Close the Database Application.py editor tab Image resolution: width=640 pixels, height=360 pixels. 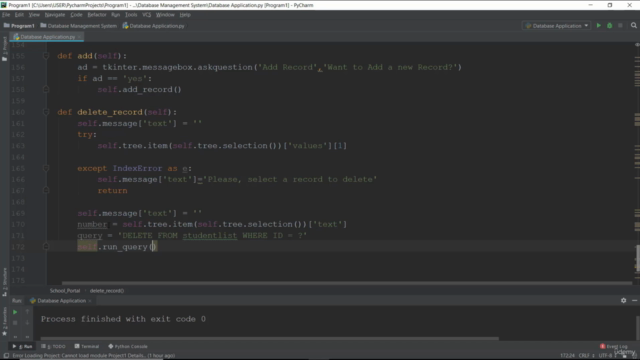[80, 37]
